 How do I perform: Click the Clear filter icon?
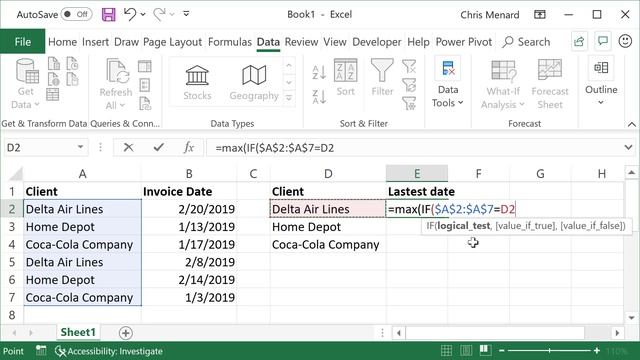pyautogui.click(x=409, y=66)
